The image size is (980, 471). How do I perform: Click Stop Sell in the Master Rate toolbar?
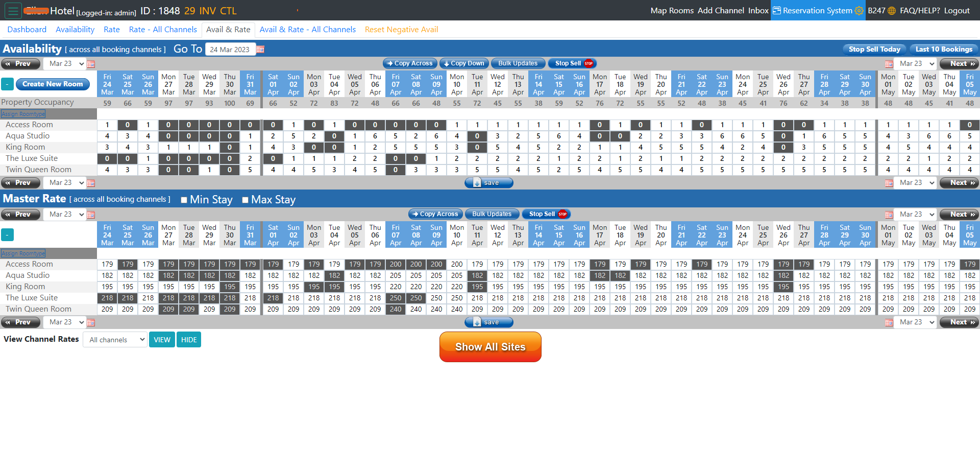546,214
